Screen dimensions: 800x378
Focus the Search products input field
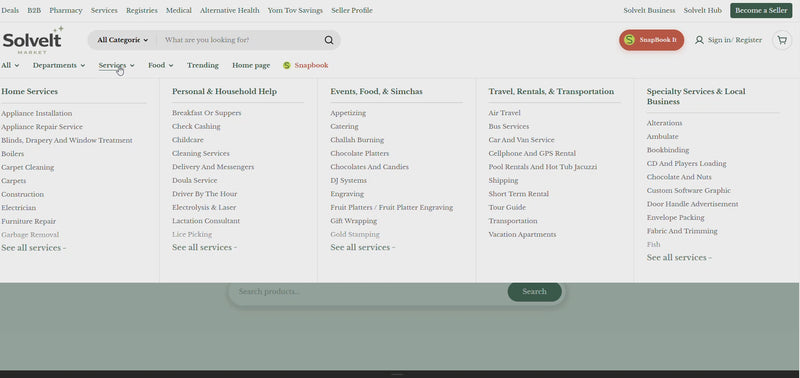pyautogui.click(x=370, y=292)
